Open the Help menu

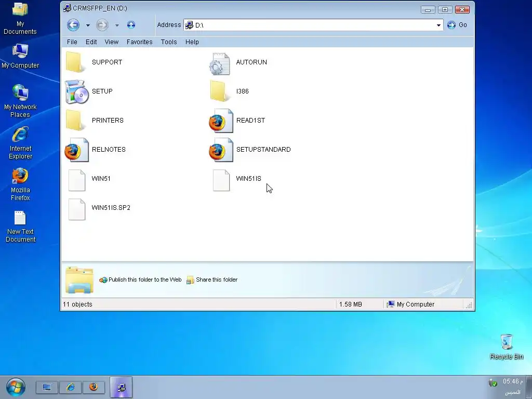click(x=192, y=42)
